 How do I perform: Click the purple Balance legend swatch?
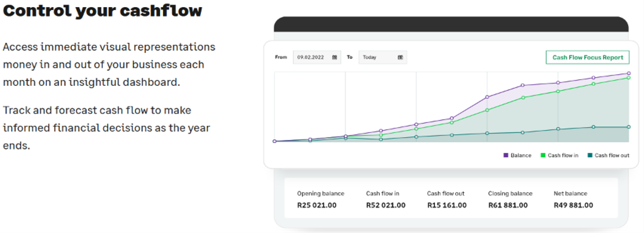(506, 155)
